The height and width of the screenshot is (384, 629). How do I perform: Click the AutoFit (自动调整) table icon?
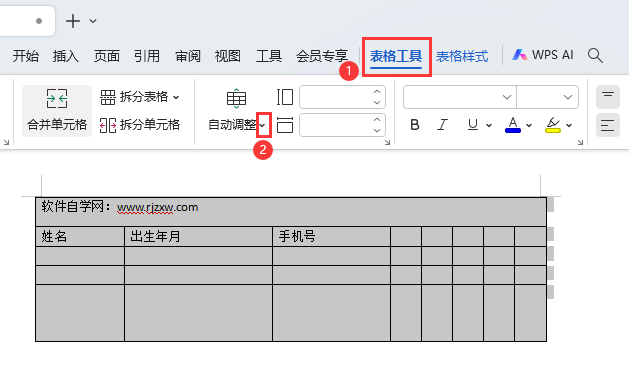pos(236,99)
